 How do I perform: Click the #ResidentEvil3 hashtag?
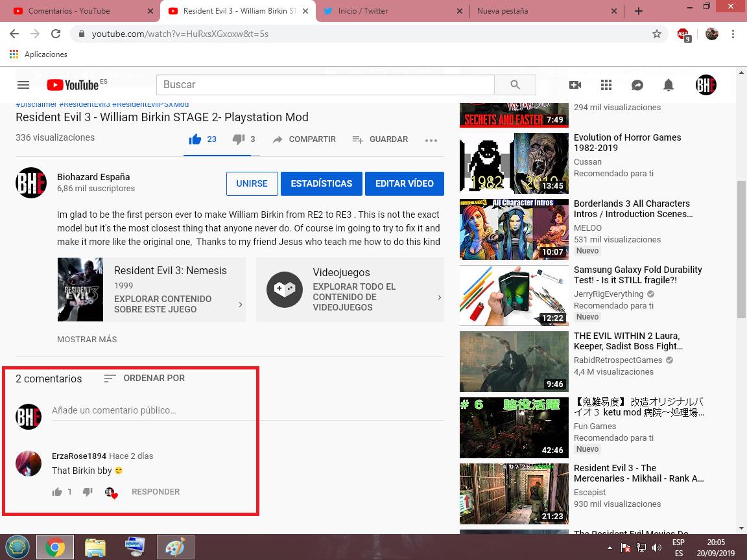[84, 104]
